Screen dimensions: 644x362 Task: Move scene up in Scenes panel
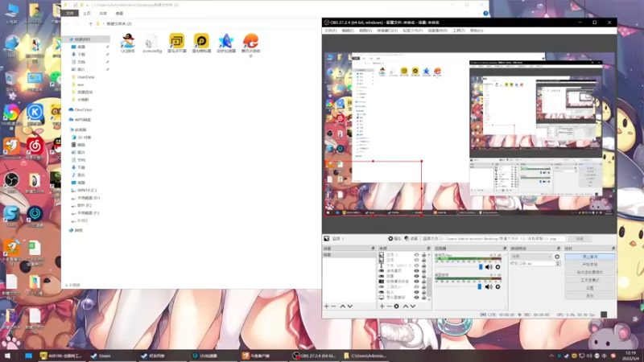[x=343, y=306]
